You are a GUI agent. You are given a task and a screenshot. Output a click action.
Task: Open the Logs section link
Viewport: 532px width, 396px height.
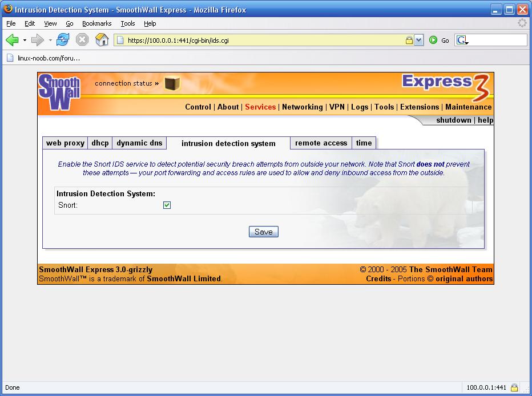pyautogui.click(x=360, y=107)
